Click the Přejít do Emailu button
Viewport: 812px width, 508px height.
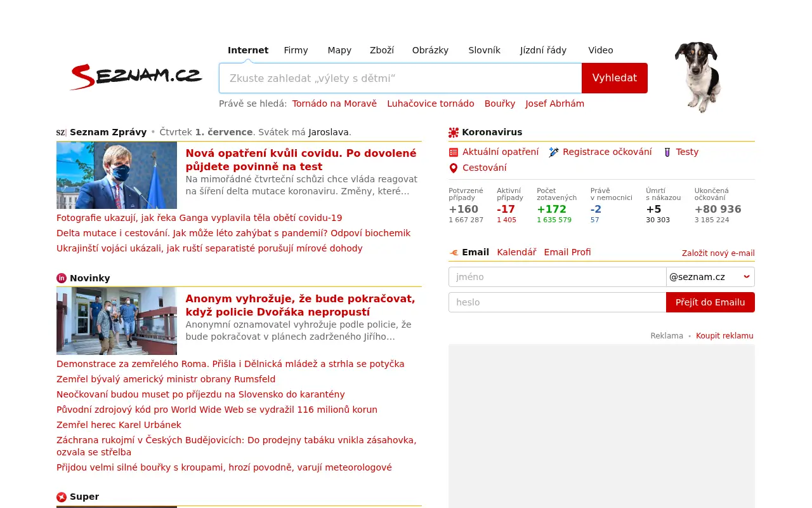coord(710,302)
